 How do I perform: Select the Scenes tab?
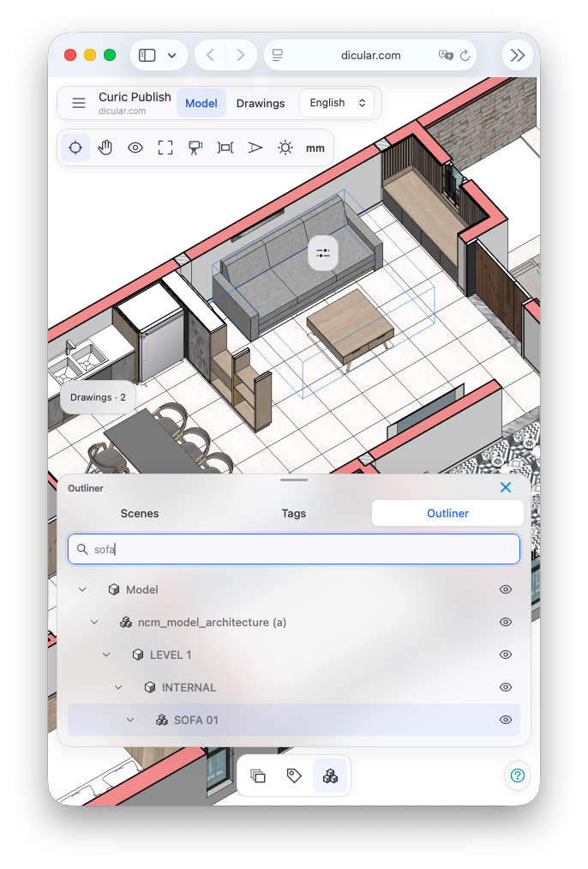140,513
